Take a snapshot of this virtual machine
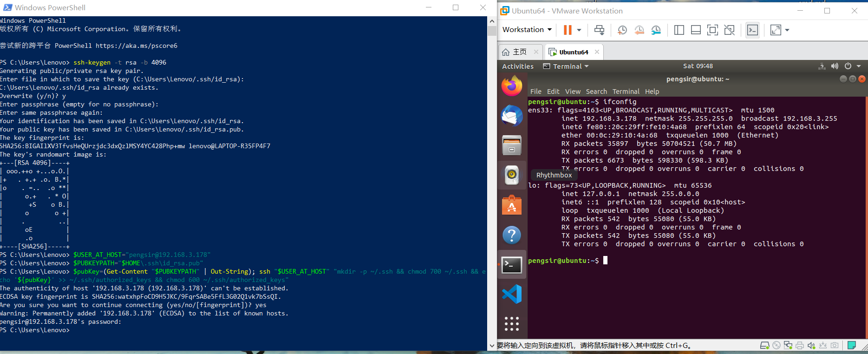This screenshot has width=868, height=354. pyautogui.click(x=622, y=30)
